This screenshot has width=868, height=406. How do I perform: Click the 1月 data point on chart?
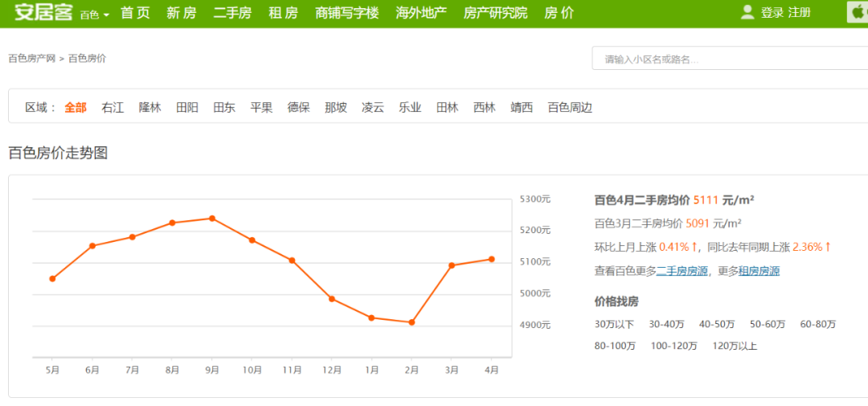(x=371, y=318)
